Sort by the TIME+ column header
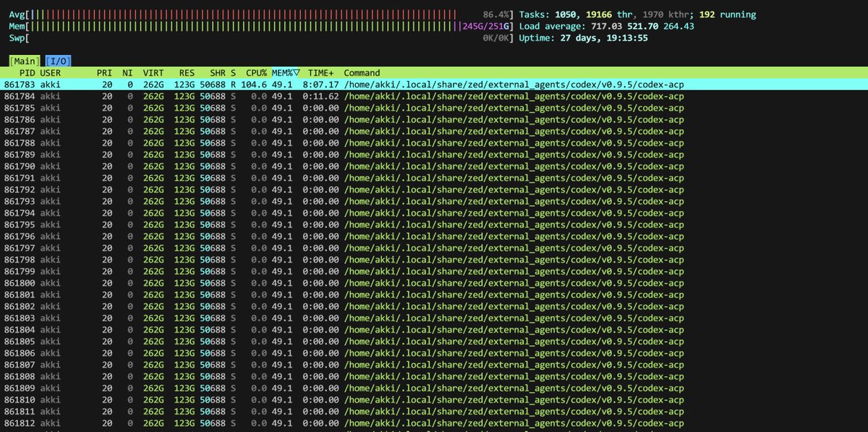 click(x=321, y=73)
